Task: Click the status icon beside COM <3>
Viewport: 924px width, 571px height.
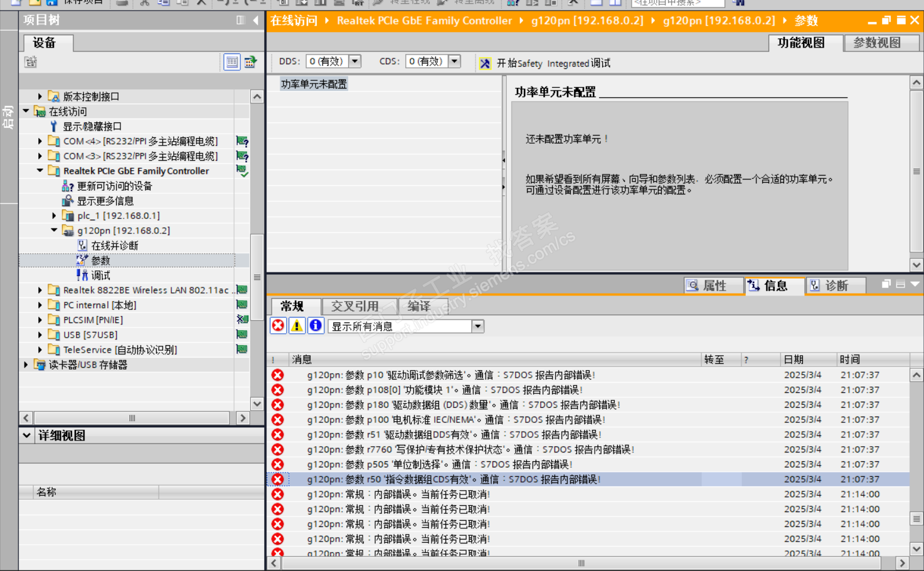Action: tap(242, 156)
